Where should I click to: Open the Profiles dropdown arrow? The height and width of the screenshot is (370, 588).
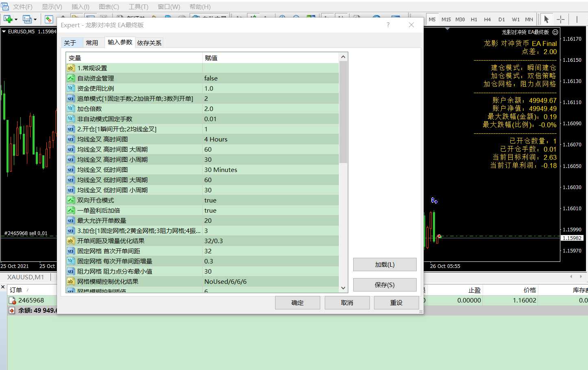click(x=35, y=20)
